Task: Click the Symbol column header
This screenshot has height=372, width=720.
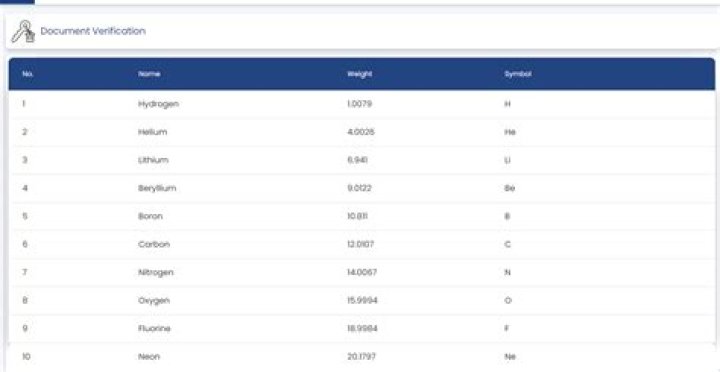Action: point(518,74)
